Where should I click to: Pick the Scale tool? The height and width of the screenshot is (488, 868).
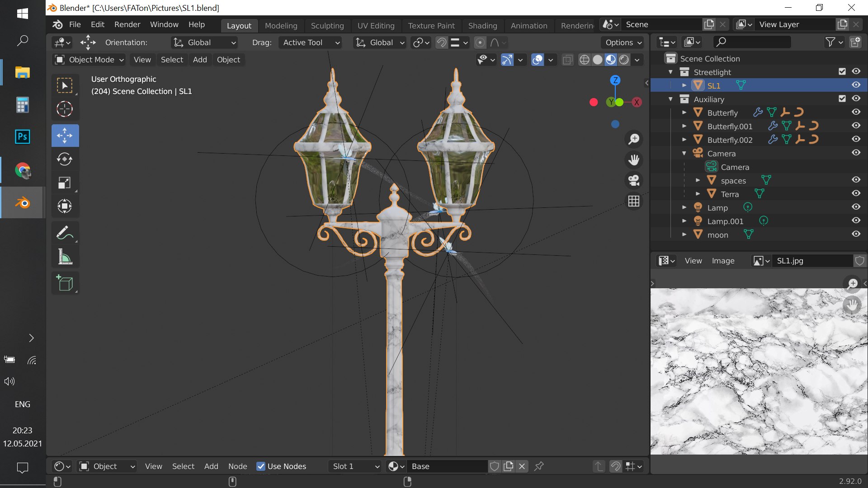tap(65, 183)
